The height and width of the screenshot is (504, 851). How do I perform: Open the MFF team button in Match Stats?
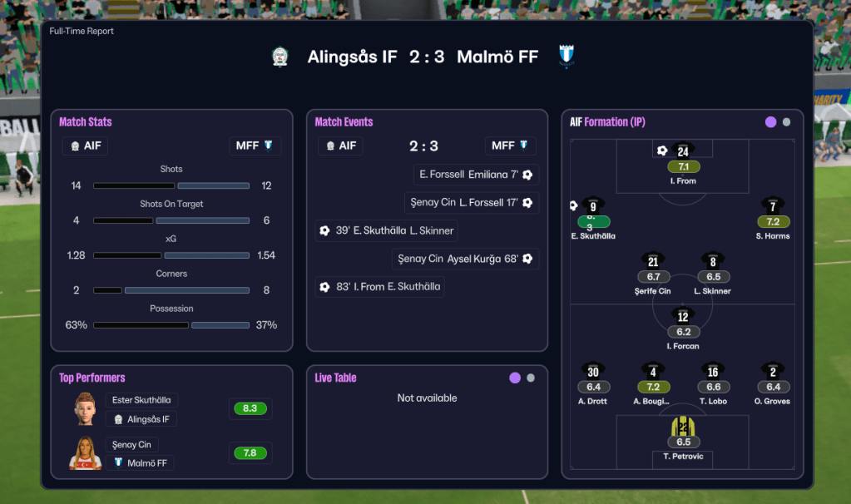(255, 146)
